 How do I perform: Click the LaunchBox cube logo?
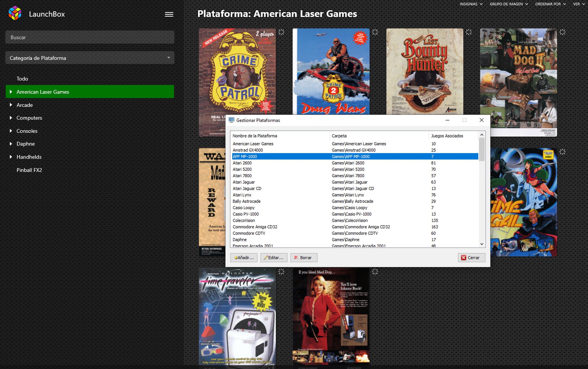pos(15,13)
